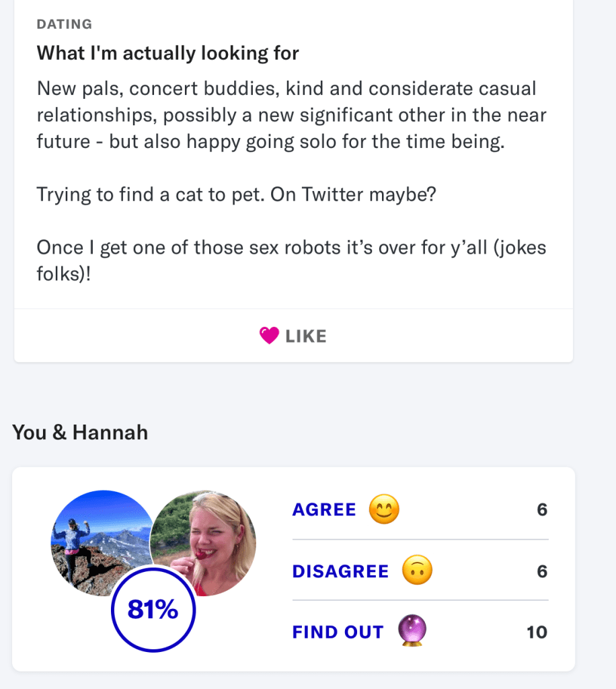Click the pink heart icon
Viewport: 616px width, 689px height.
pos(269,336)
